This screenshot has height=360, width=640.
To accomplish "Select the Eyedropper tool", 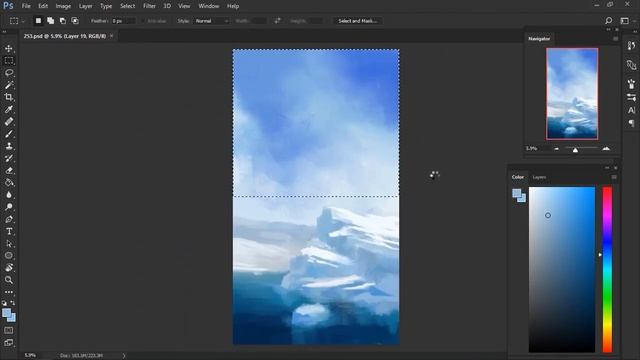I will [9, 109].
